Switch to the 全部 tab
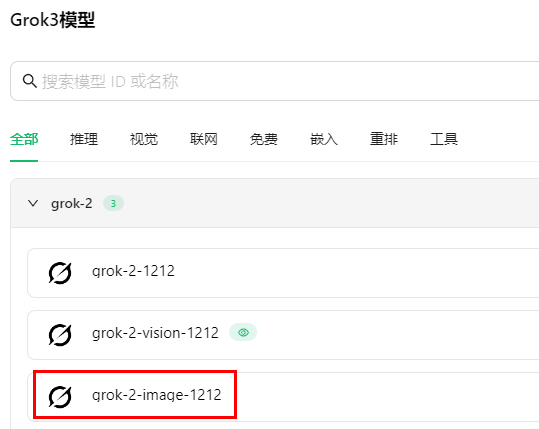This screenshot has width=539, height=429. (x=24, y=140)
